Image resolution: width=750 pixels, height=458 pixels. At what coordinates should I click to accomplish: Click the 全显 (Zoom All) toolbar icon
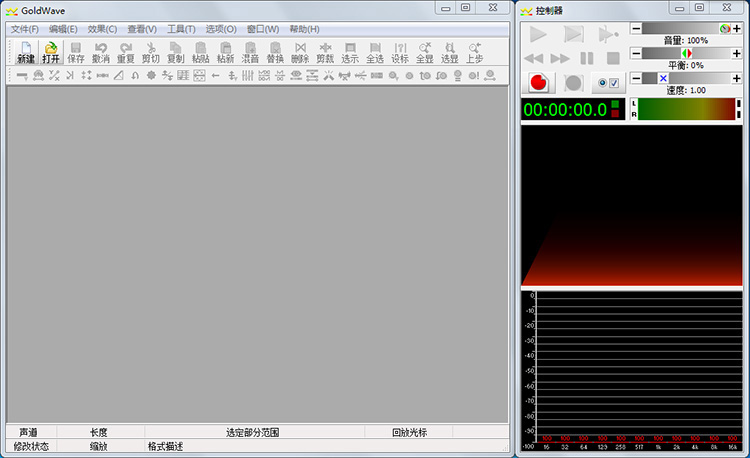click(425, 53)
